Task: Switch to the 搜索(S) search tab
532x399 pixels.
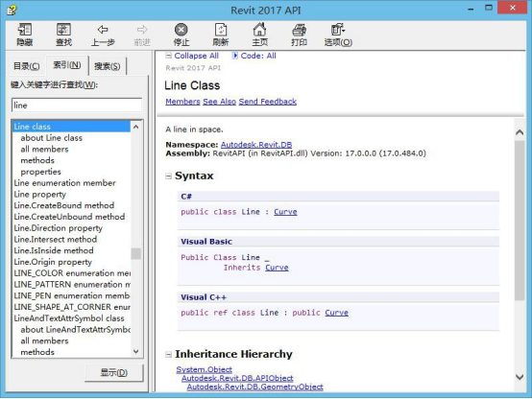Action: (108, 66)
